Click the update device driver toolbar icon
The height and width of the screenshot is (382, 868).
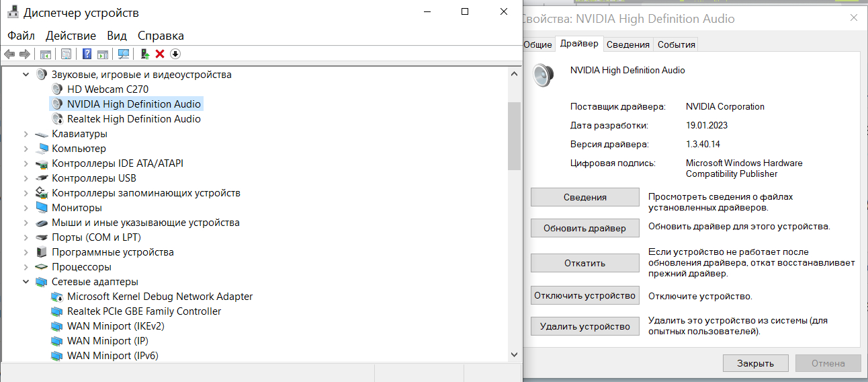(x=145, y=54)
